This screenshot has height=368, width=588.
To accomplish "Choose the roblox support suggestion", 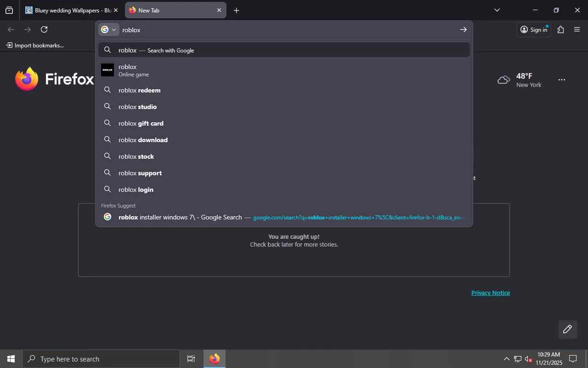I will click(x=284, y=173).
